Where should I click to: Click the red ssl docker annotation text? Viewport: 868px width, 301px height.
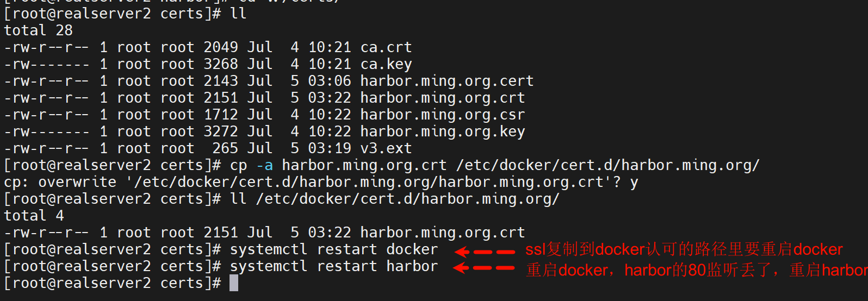click(x=684, y=249)
